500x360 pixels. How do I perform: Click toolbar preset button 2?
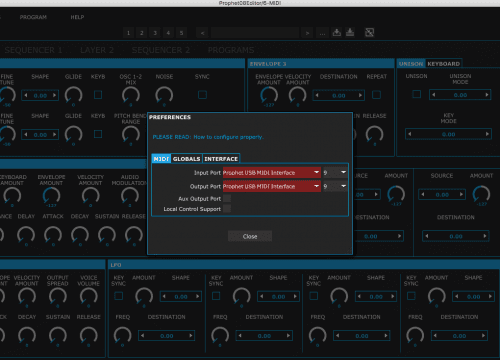[142, 33]
